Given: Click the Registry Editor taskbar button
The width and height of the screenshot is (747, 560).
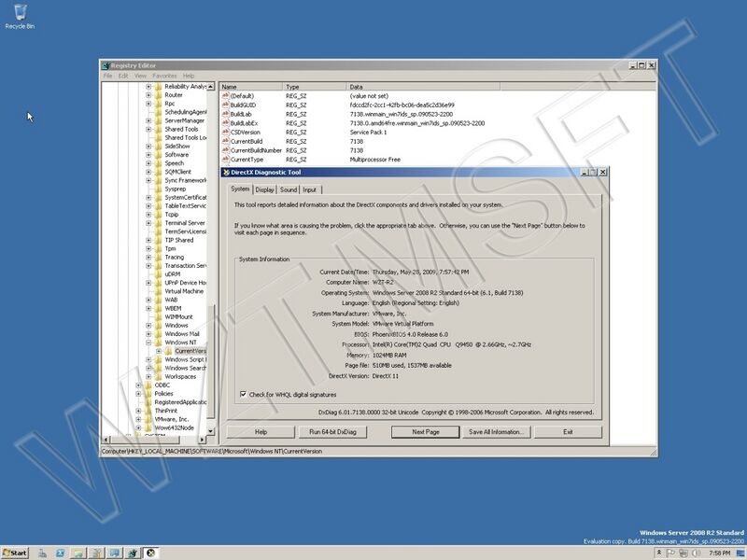Looking at the screenshot, I should (133, 553).
